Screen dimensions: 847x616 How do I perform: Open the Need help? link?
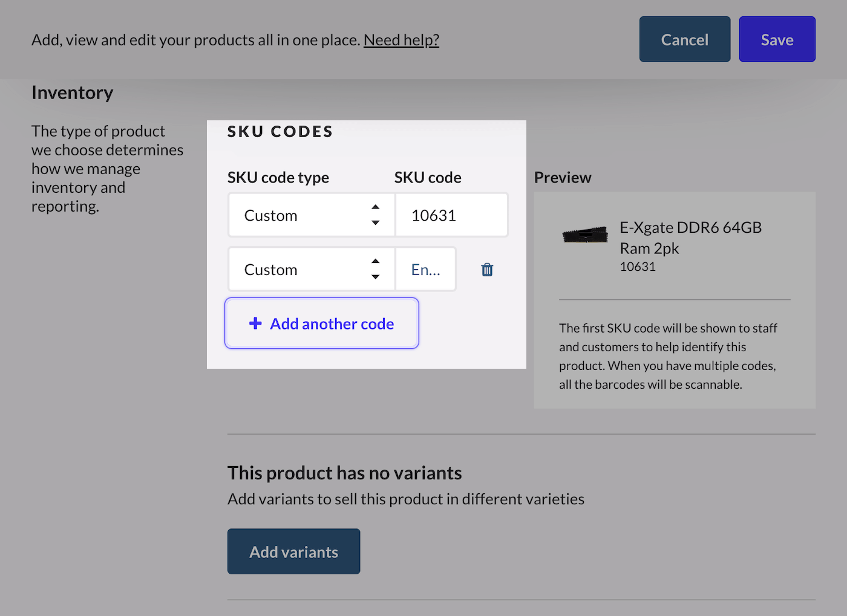pos(401,40)
